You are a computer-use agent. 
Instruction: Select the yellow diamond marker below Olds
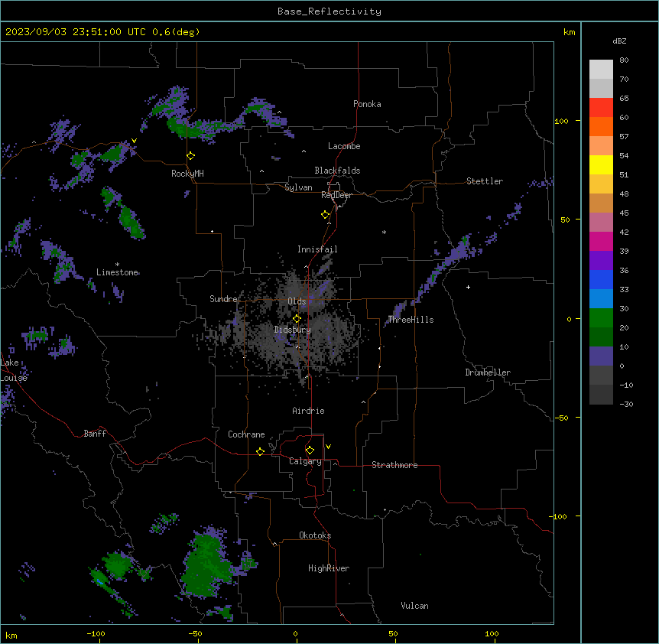click(x=297, y=319)
